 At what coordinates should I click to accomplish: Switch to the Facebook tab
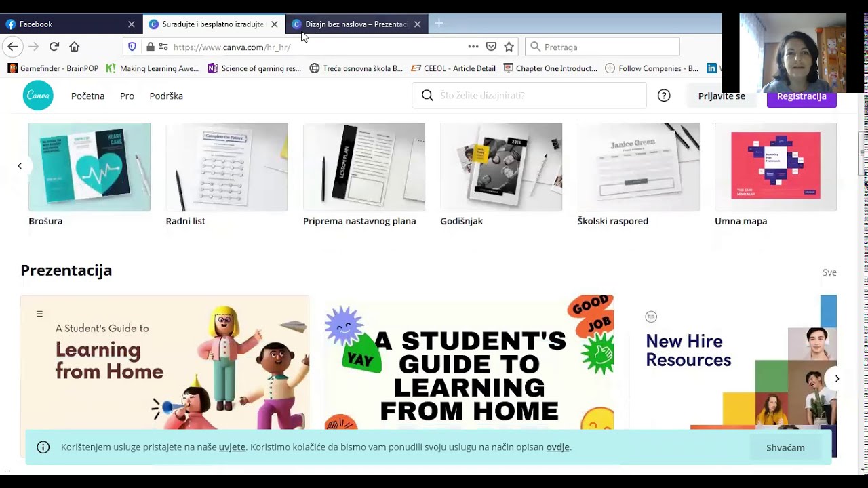pos(71,24)
